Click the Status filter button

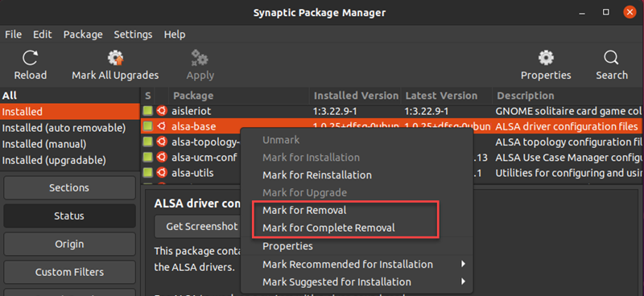point(69,216)
